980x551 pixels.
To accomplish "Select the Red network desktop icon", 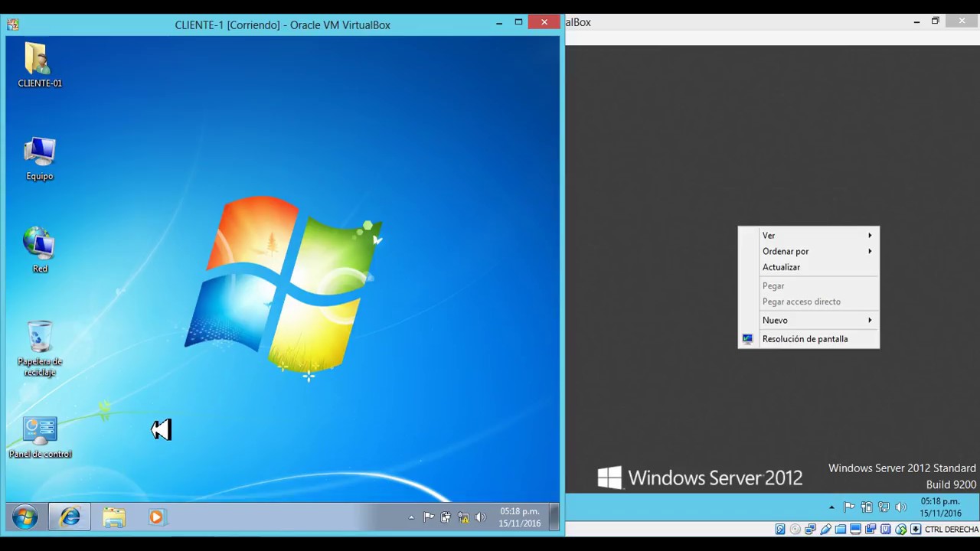I will (x=39, y=251).
